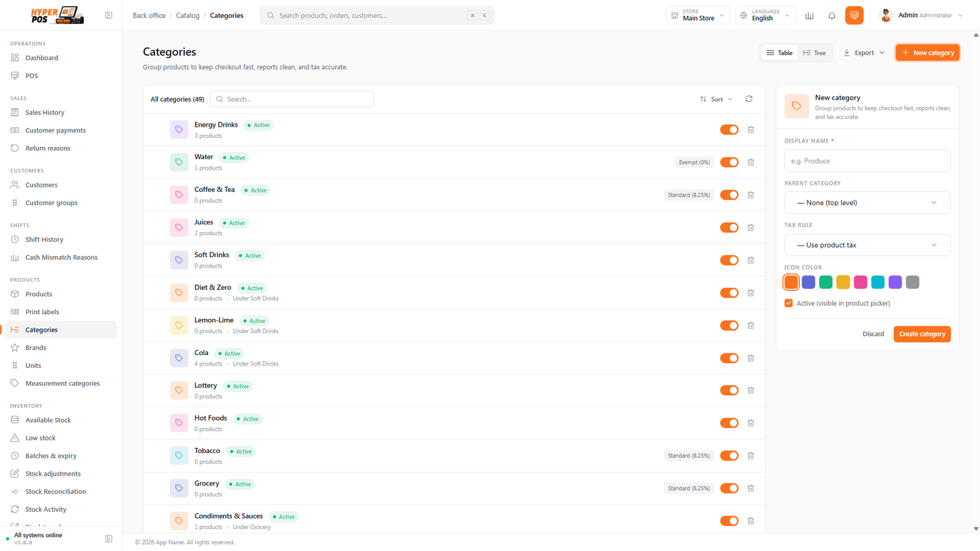This screenshot has width=980, height=551.
Task: Select the blue icon color swatch
Action: [x=809, y=282]
